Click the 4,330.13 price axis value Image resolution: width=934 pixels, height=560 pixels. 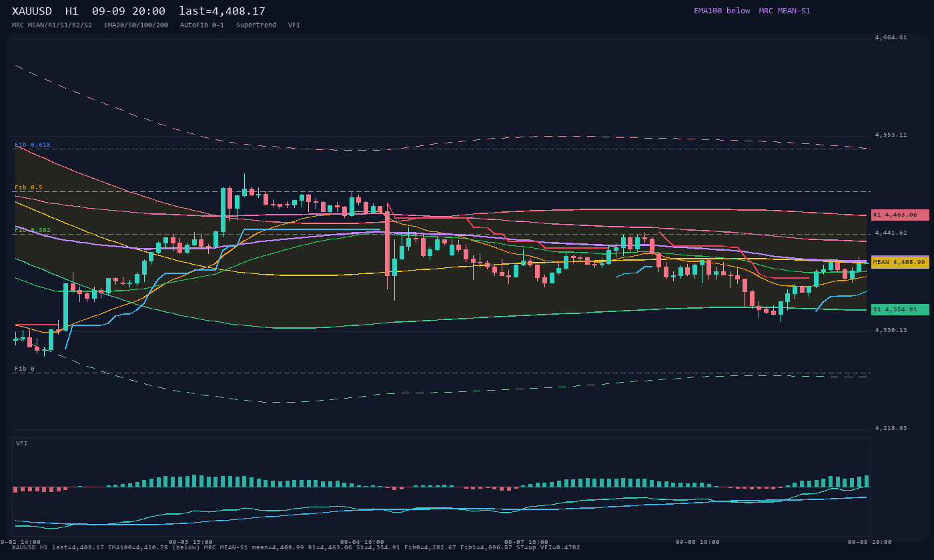[891, 330]
